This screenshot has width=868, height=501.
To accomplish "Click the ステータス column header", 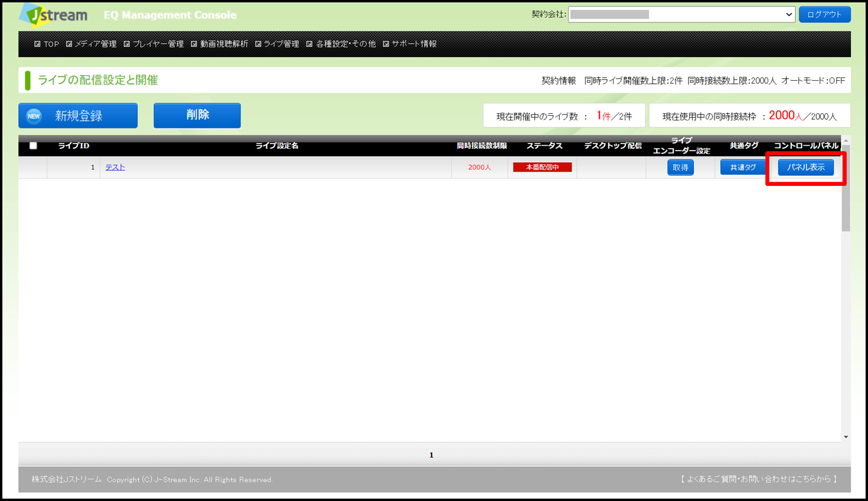I will (544, 146).
